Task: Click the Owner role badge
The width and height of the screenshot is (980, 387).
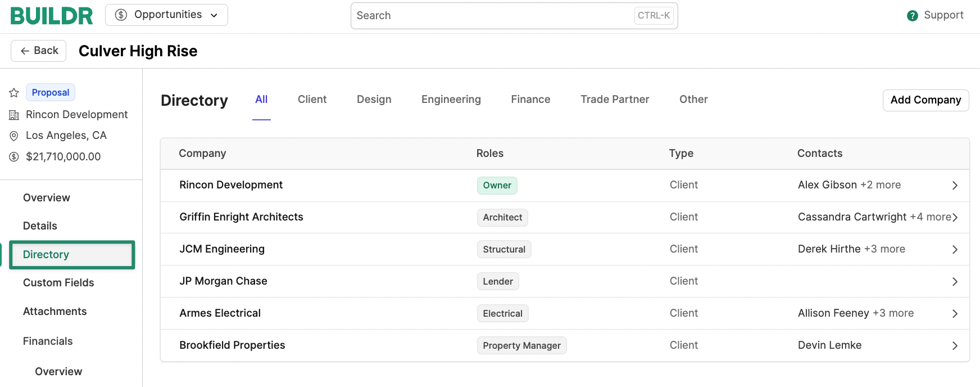Action: (497, 186)
